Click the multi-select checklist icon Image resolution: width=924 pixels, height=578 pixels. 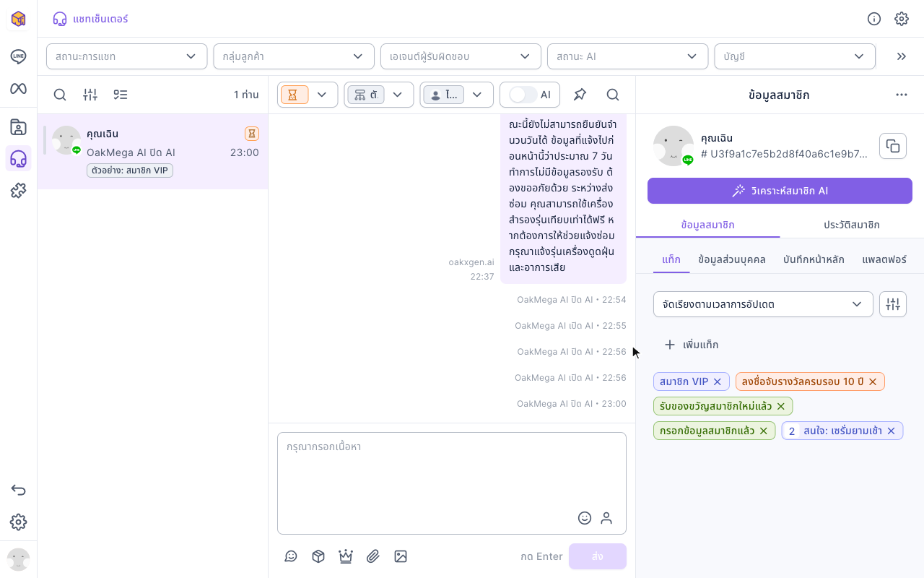[x=121, y=95]
